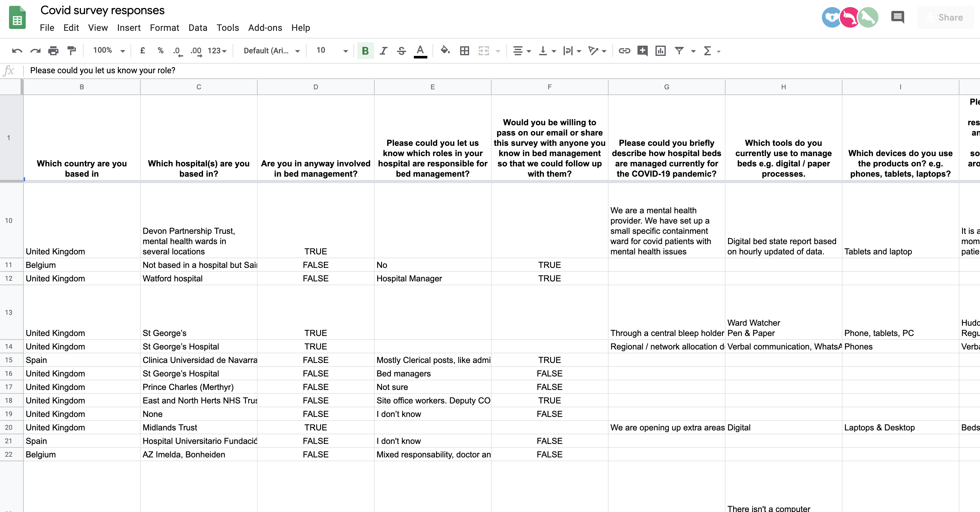This screenshot has height=512, width=980.
Task: Insert a link with chain icon
Action: point(624,51)
